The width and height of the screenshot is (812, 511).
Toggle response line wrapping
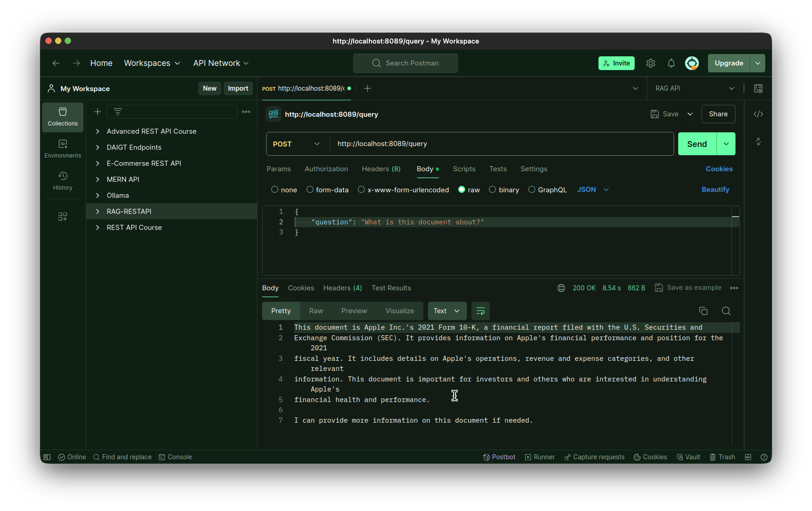481,311
